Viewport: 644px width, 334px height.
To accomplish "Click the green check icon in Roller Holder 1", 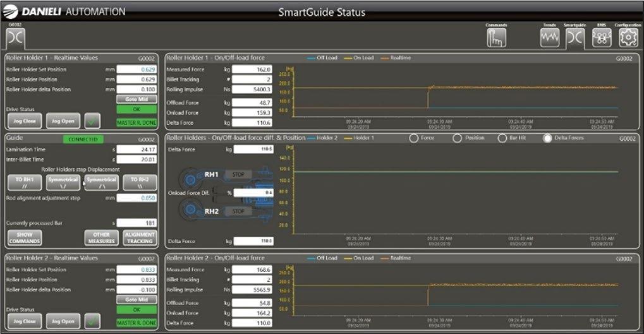I will (x=92, y=121).
